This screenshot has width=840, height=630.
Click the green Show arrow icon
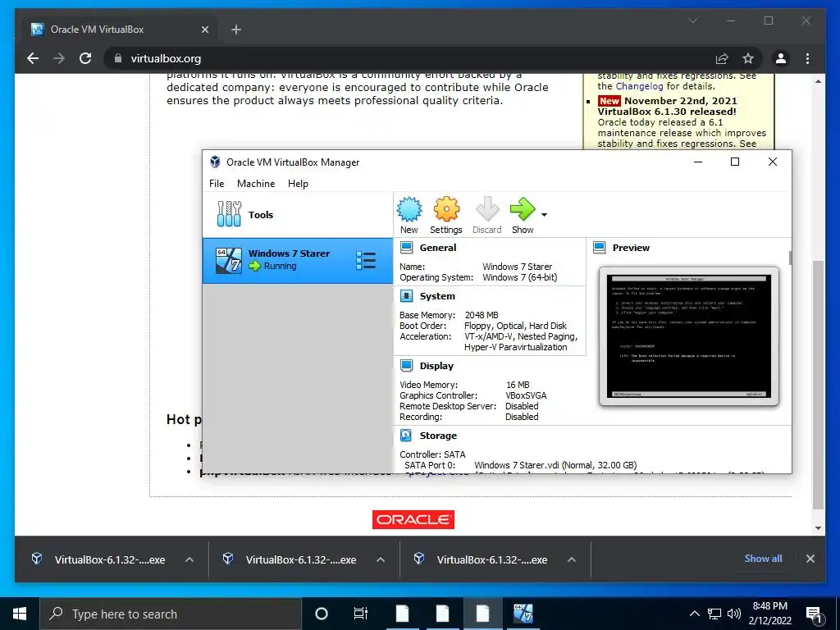pyautogui.click(x=523, y=209)
